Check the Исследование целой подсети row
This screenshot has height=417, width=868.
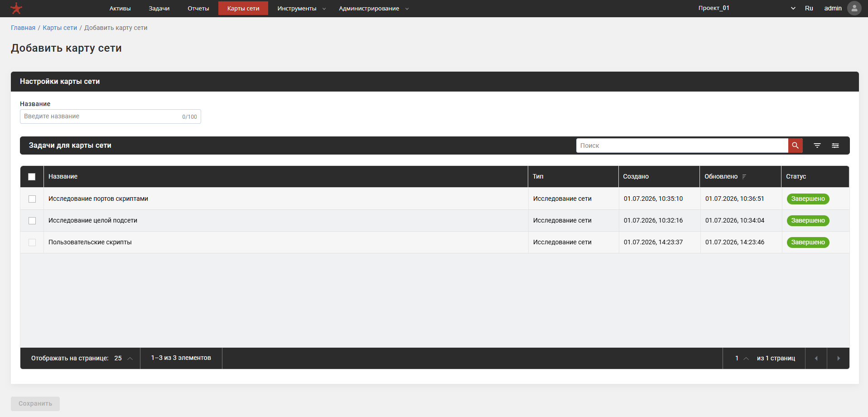click(x=32, y=221)
